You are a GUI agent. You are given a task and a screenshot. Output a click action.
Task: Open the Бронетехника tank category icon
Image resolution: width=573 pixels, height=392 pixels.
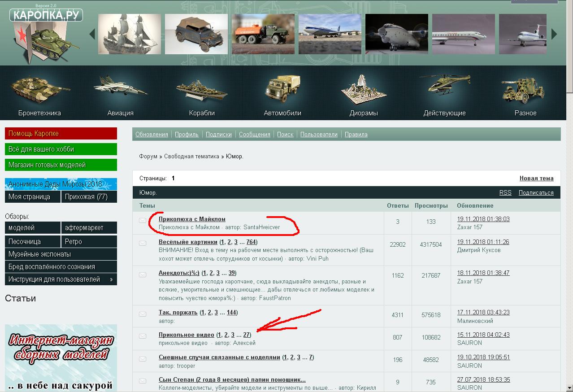(x=39, y=87)
